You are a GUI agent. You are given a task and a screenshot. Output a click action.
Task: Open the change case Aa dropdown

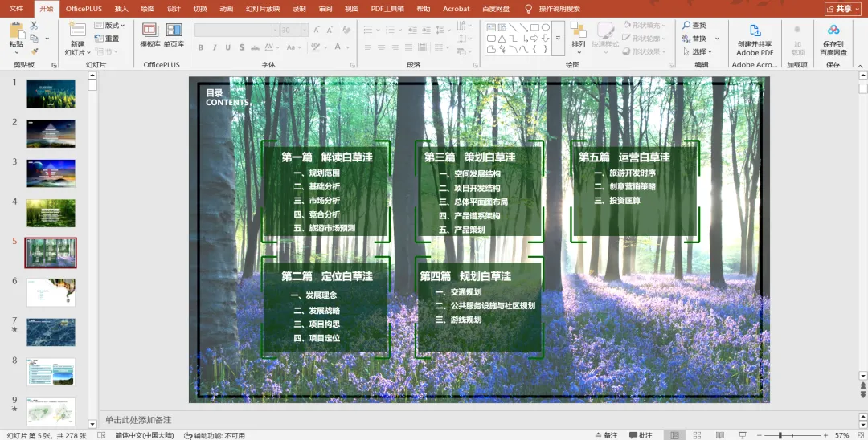(x=293, y=47)
